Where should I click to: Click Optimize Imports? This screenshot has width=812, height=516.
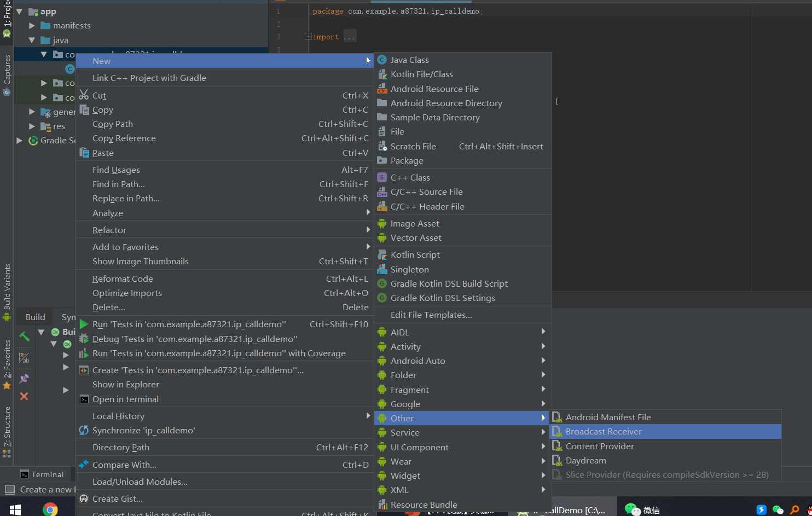[127, 293]
